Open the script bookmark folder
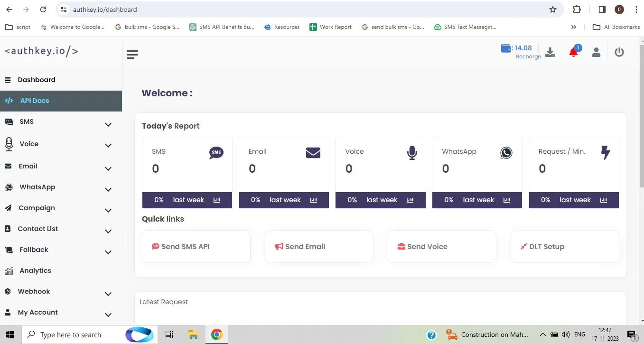The image size is (644, 344). click(18, 27)
